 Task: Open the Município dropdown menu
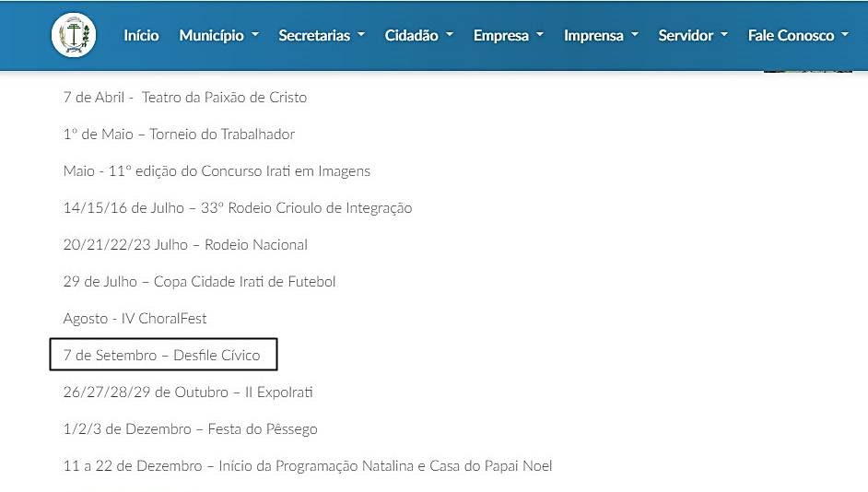[218, 35]
